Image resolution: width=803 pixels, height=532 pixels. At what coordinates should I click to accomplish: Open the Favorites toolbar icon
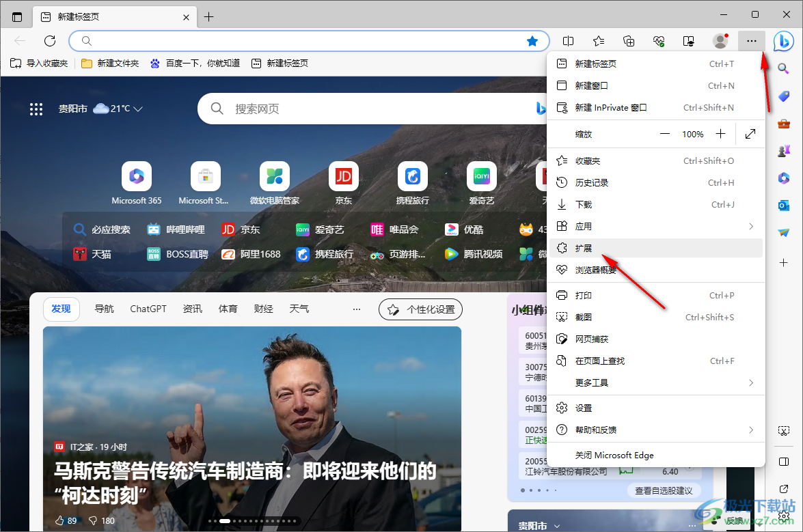598,41
